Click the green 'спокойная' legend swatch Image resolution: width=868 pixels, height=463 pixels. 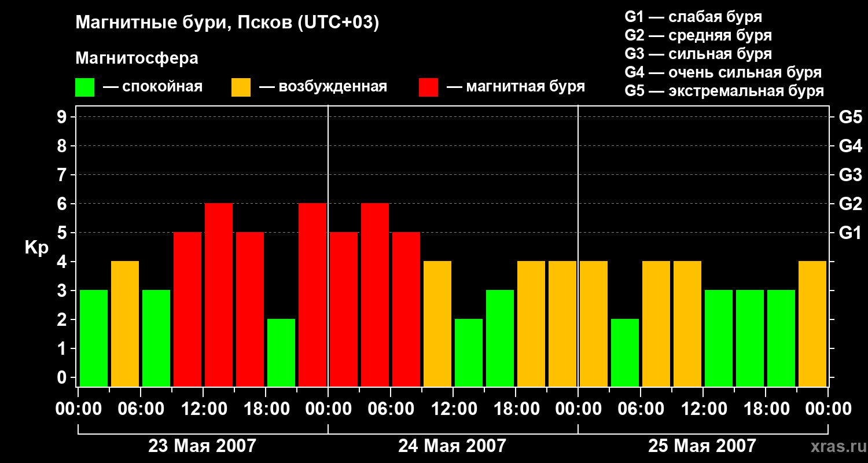84,87
